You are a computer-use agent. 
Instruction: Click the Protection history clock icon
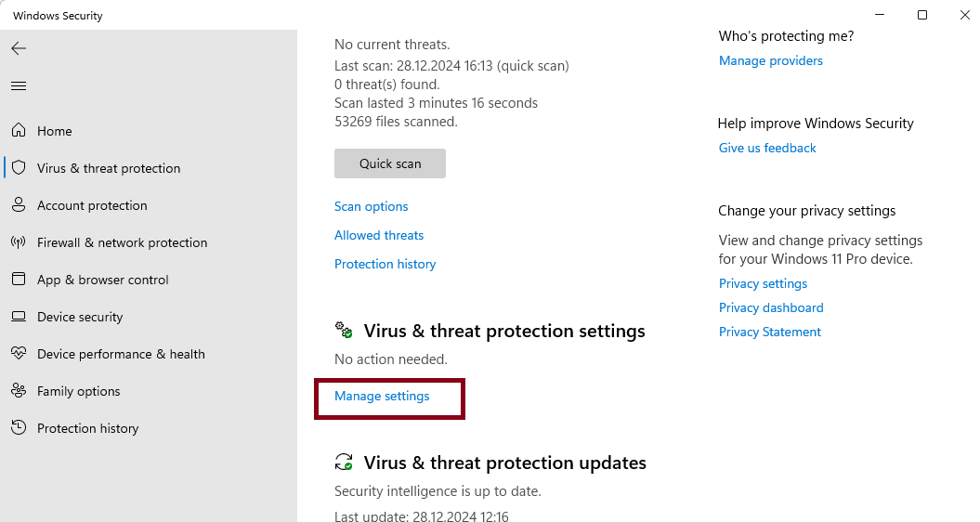tap(19, 428)
